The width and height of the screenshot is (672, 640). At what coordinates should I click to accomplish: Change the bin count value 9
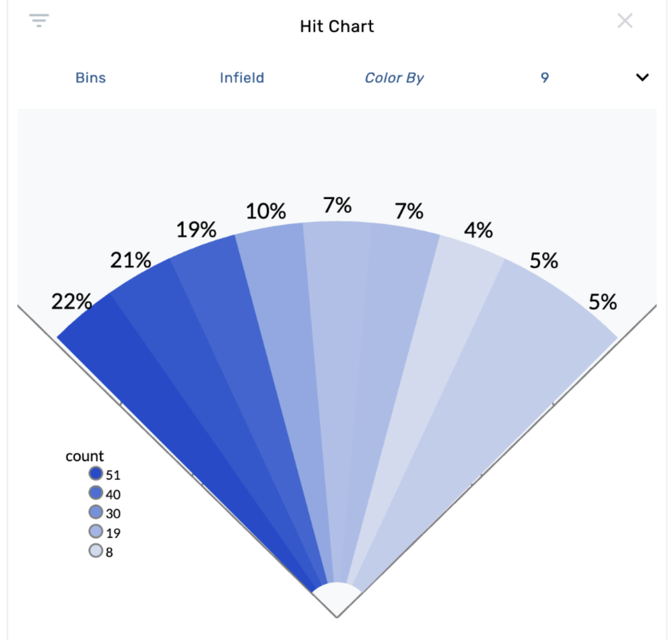pyautogui.click(x=544, y=78)
